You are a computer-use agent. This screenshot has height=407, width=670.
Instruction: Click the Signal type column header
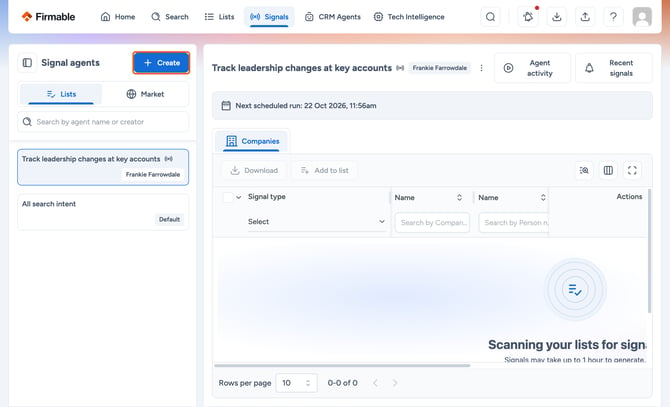pos(267,196)
